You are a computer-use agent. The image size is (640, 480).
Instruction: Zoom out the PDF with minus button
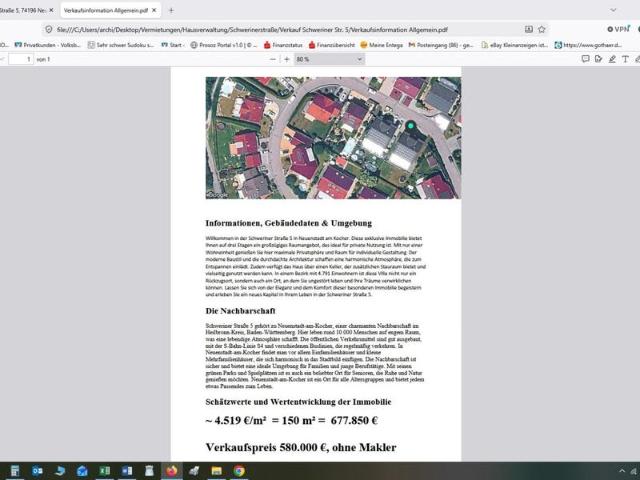pos(273,59)
